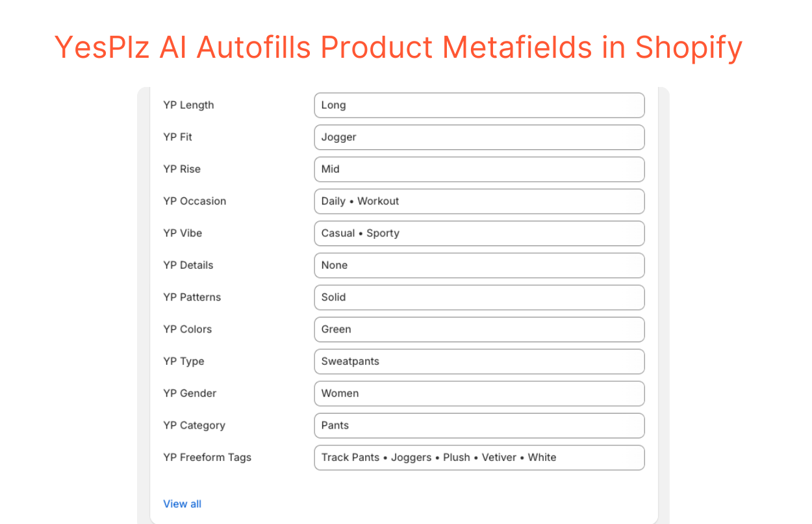Viewport: 812px width, 524px height.
Task: Click the YP Gender field containing Women
Action: pyautogui.click(x=479, y=393)
